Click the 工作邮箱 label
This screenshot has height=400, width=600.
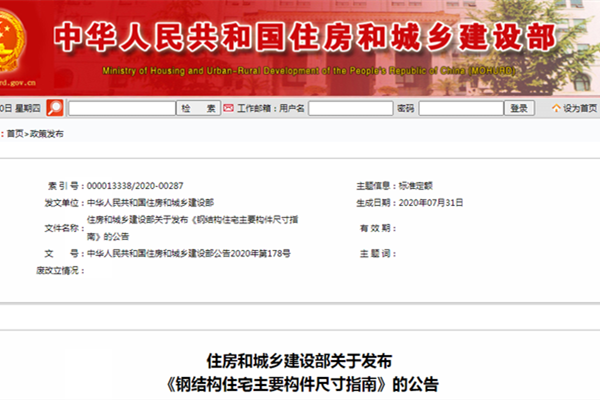(x=254, y=108)
